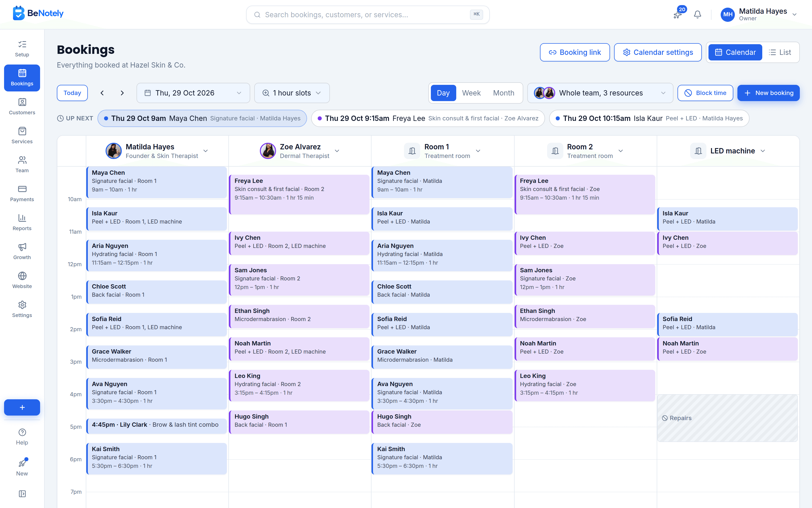812x508 pixels.
Task: Select the Day view
Action: (443, 93)
